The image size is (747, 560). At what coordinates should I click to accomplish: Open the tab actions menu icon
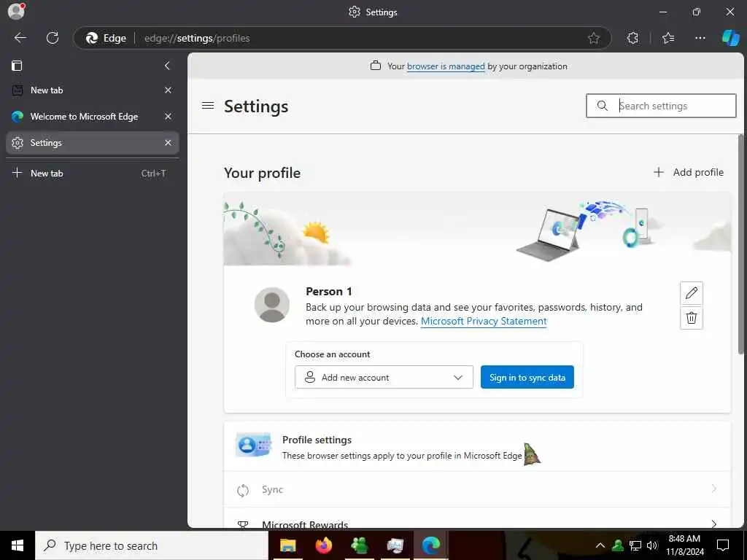[18, 66]
